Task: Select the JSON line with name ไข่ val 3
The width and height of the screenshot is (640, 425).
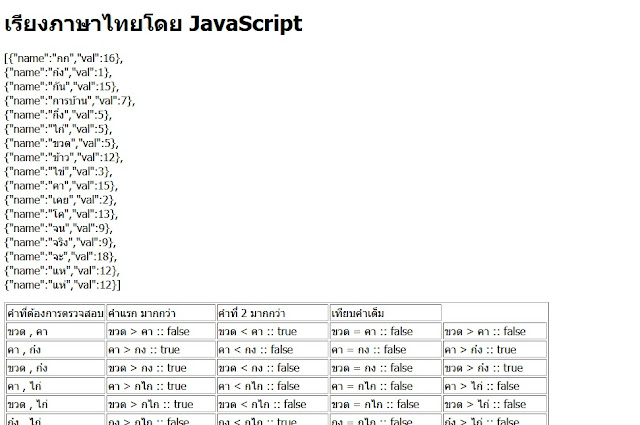Action: pyautogui.click(x=58, y=172)
